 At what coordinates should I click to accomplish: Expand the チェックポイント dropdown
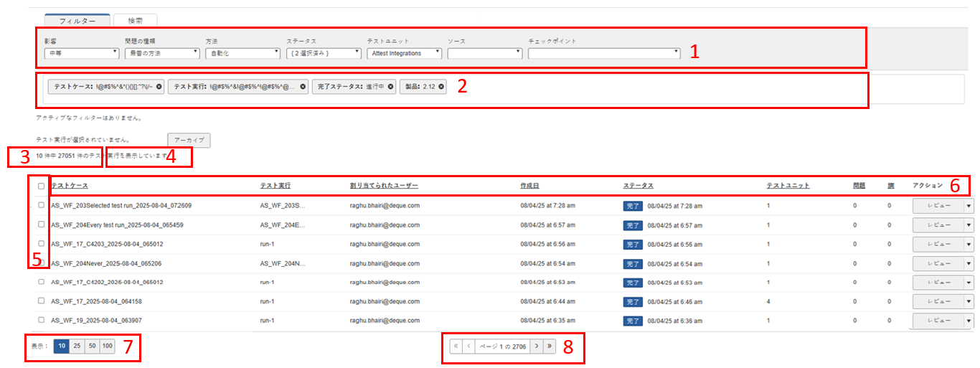click(603, 53)
